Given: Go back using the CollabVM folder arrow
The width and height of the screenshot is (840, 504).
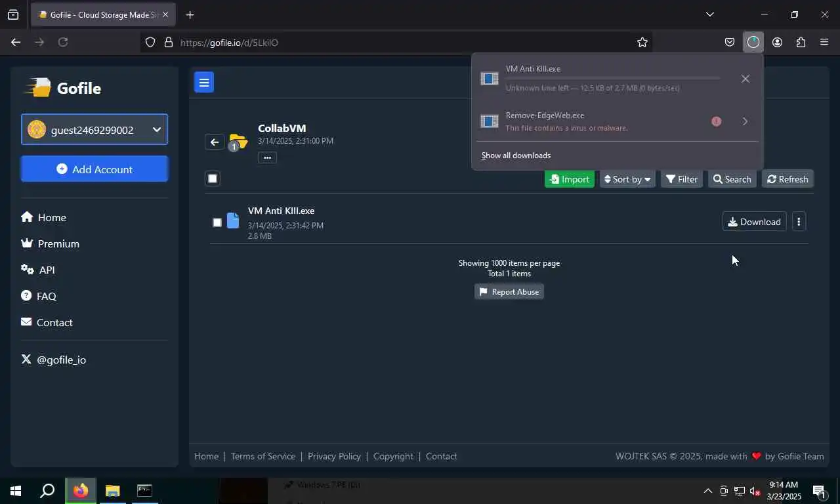Looking at the screenshot, I should coord(215,142).
